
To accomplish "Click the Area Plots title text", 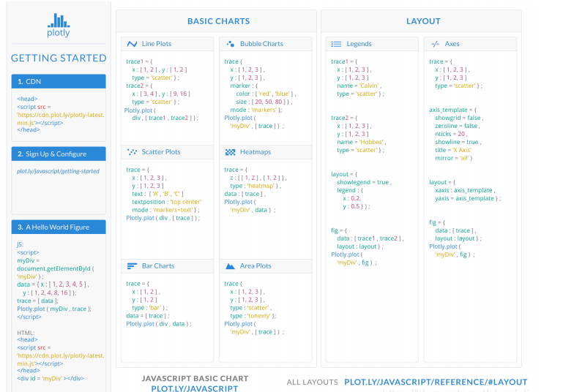I will [x=256, y=266].
